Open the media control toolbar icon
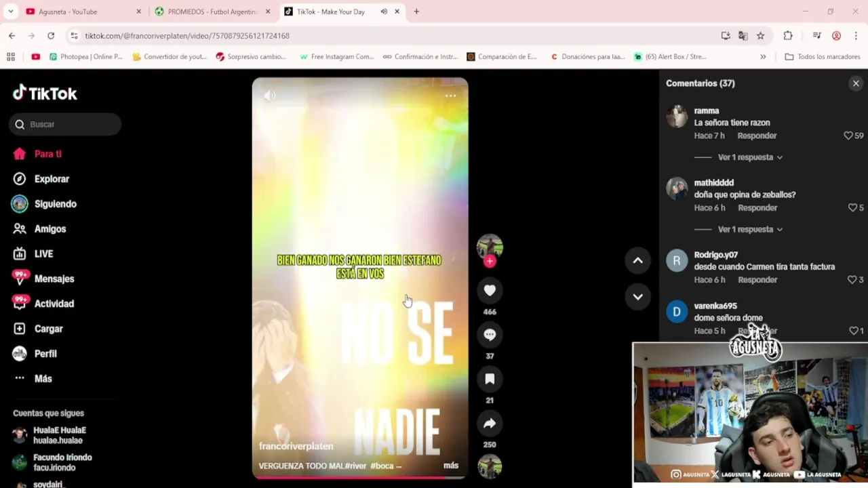This screenshot has height=488, width=868. 816,36
